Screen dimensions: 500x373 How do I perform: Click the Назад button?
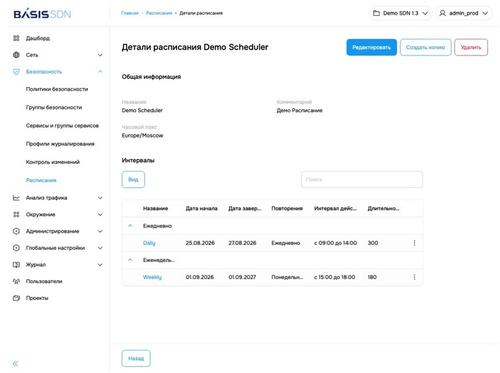[136, 358]
